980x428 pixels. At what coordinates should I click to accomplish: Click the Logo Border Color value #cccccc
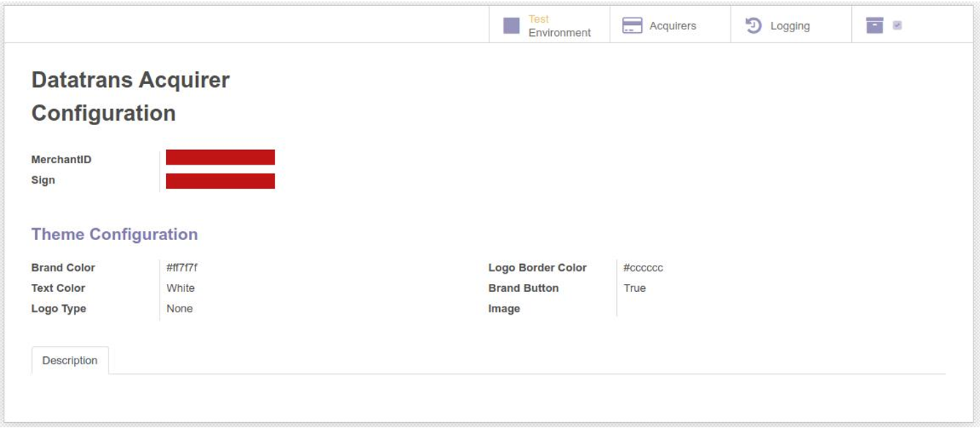643,268
